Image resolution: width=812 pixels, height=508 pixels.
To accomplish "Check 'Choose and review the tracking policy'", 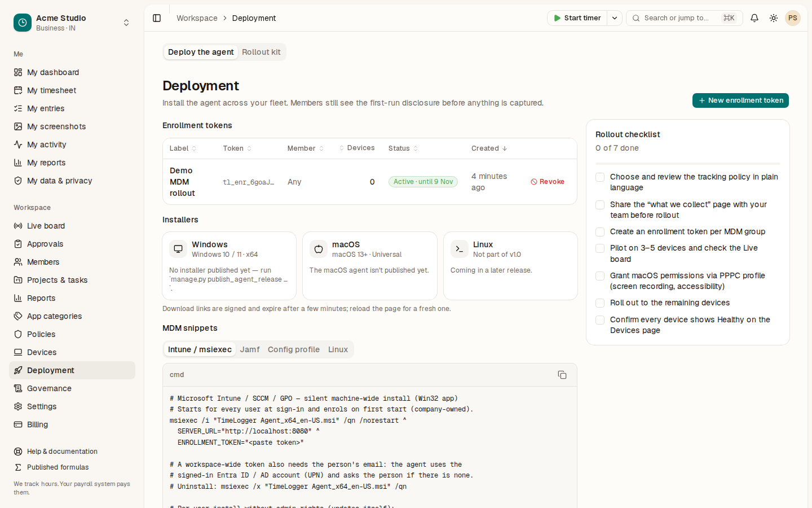I will tap(600, 177).
